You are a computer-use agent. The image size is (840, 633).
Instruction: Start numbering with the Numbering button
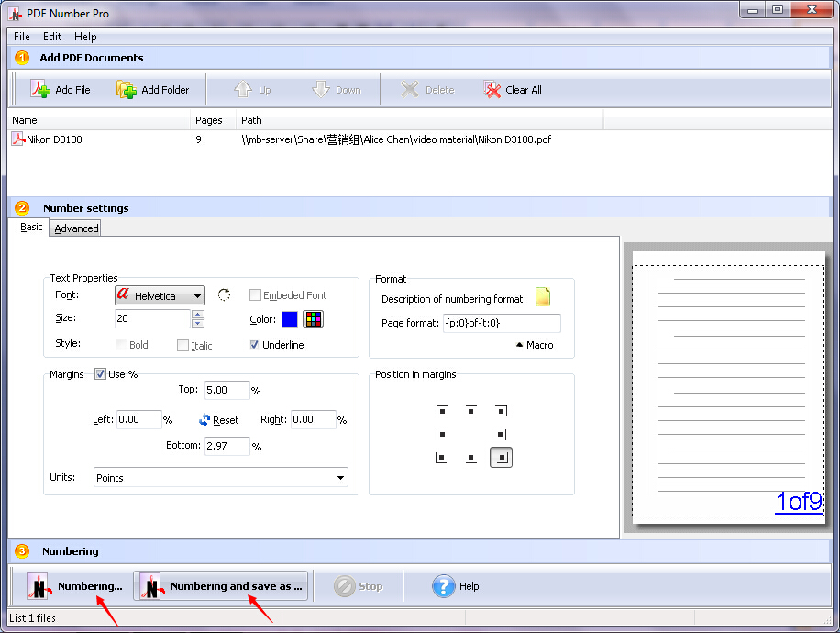click(x=74, y=586)
